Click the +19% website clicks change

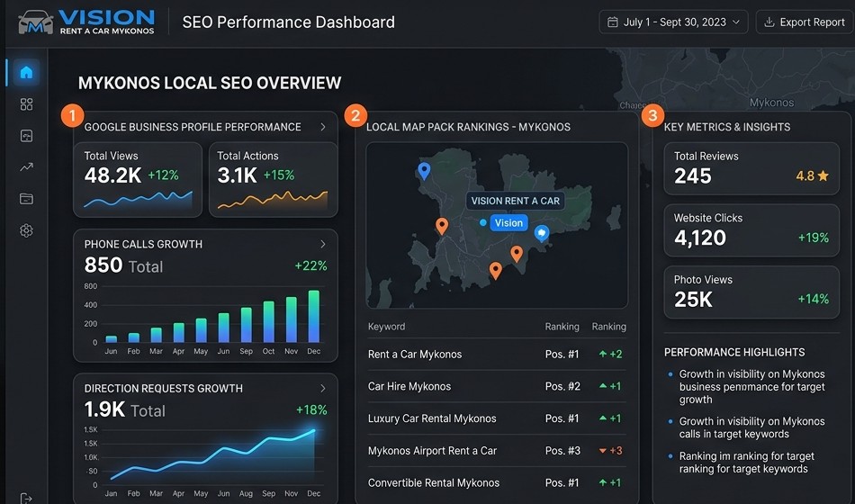click(813, 238)
